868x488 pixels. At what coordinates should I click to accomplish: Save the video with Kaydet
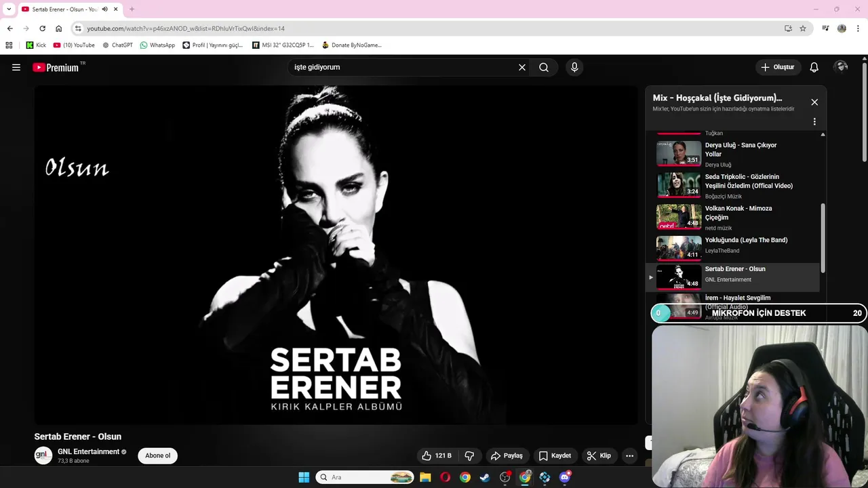(555, 455)
